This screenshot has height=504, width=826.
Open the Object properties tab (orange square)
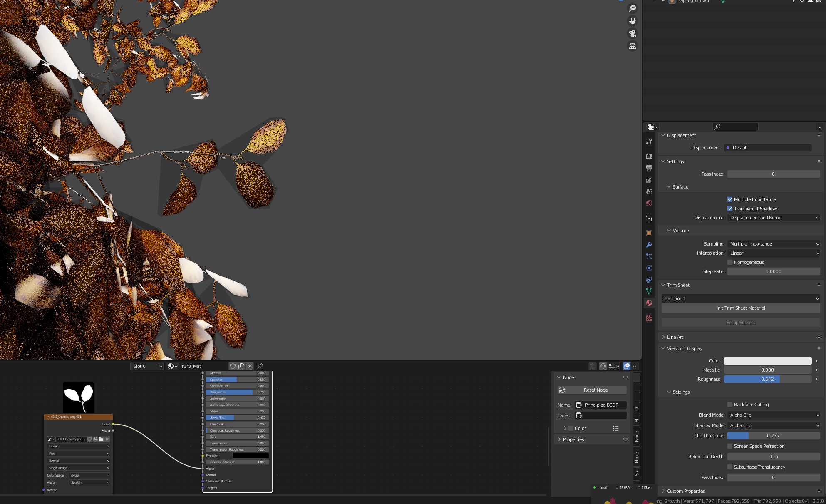click(649, 233)
